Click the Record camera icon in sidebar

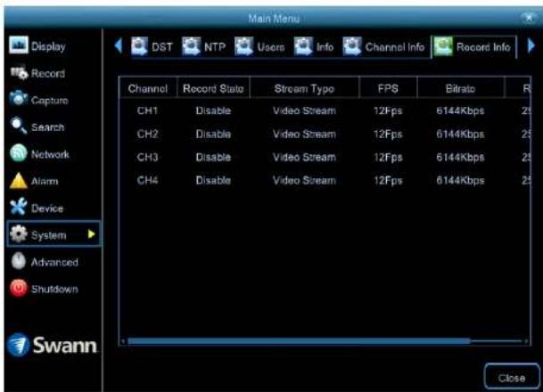tap(19, 72)
